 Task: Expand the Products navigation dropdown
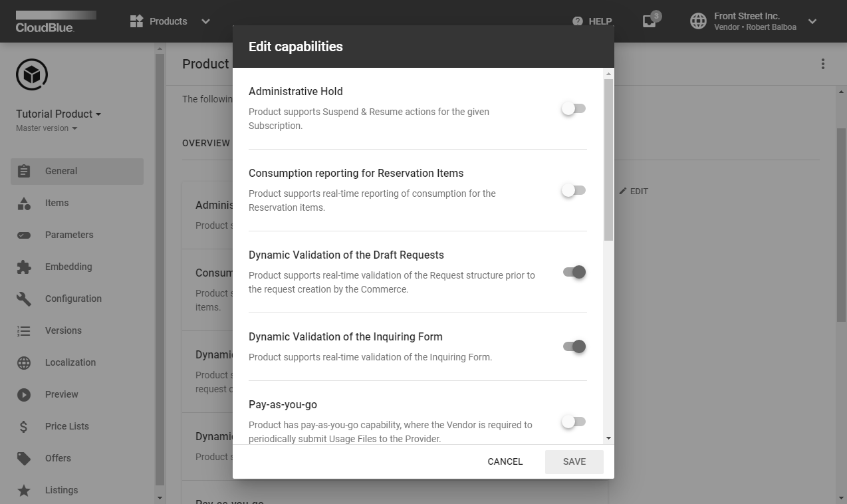[x=205, y=21]
